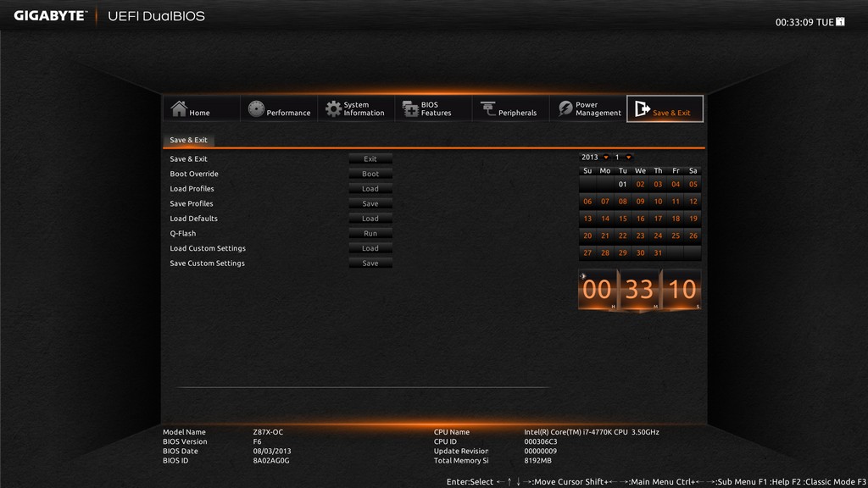Click the top-right time 00:33:09 TUE
The width and height of the screenshot is (868, 488).
pyautogui.click(x=804, y=22)
